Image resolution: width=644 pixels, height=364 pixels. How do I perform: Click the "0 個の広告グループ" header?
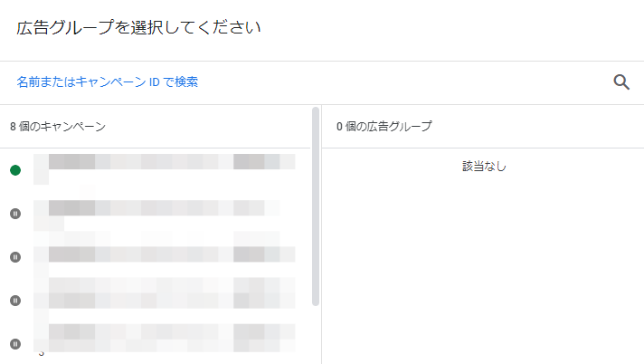(x=384, y=127)
